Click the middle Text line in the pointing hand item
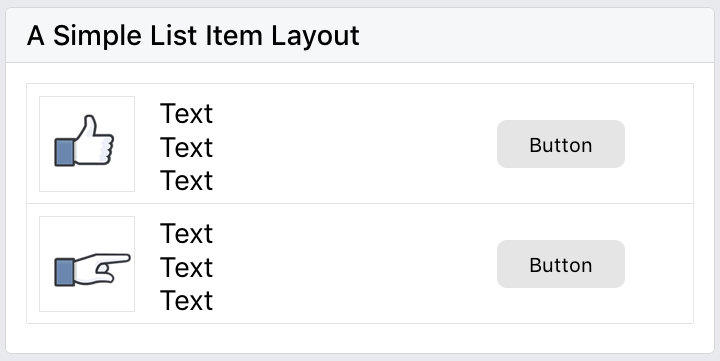This screenshot has height=361, width=720. coord(186,267)
